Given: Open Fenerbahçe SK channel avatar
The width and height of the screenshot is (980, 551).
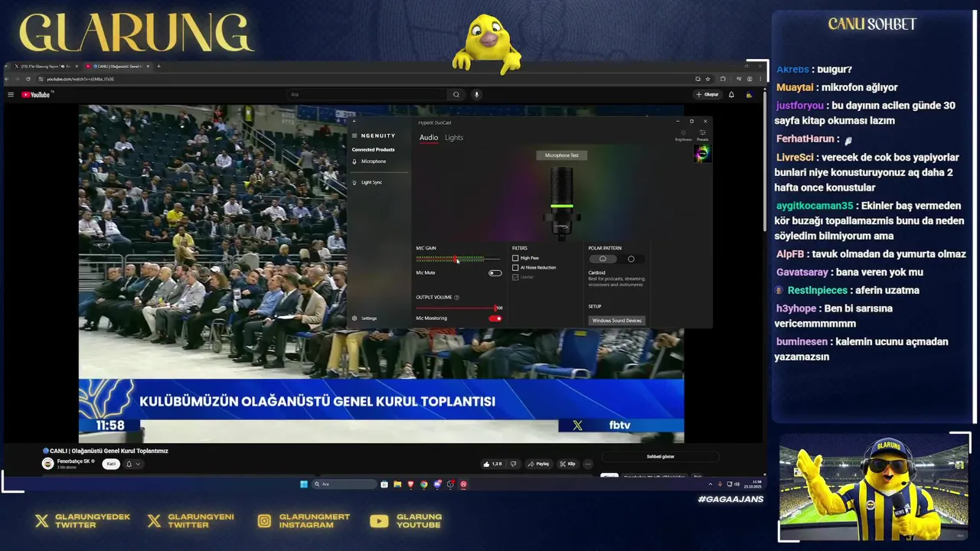Looking at the screenshot, I should click(x=47, y=464).
